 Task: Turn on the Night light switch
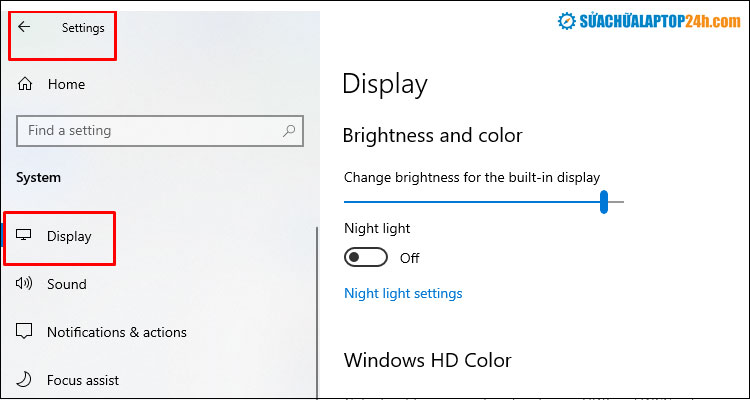[x=365, y=258]
